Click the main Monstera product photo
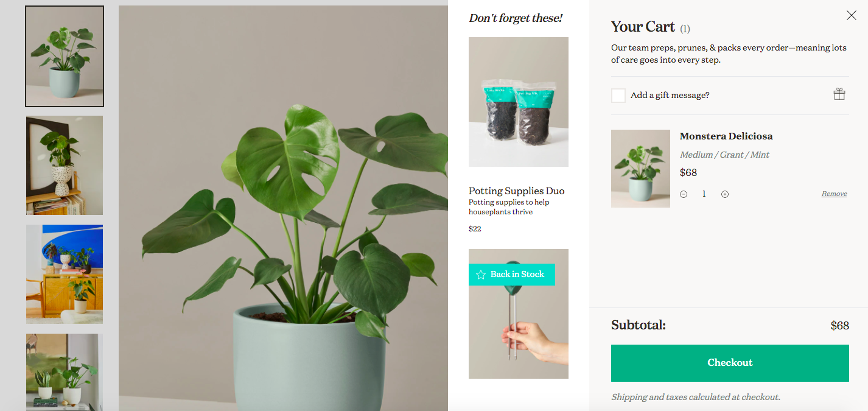Image resolution: width=868 pixels, height=411 pixels. (283, 208)
